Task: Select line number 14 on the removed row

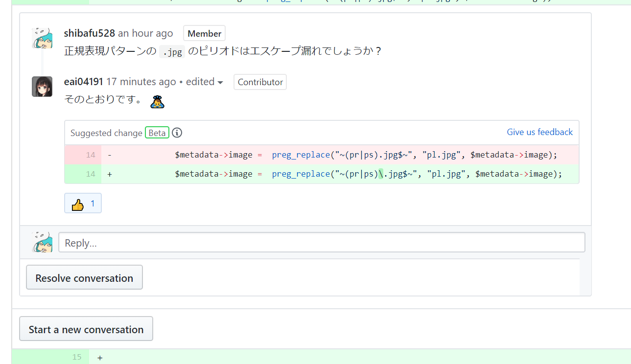Action: click(90, 155)
